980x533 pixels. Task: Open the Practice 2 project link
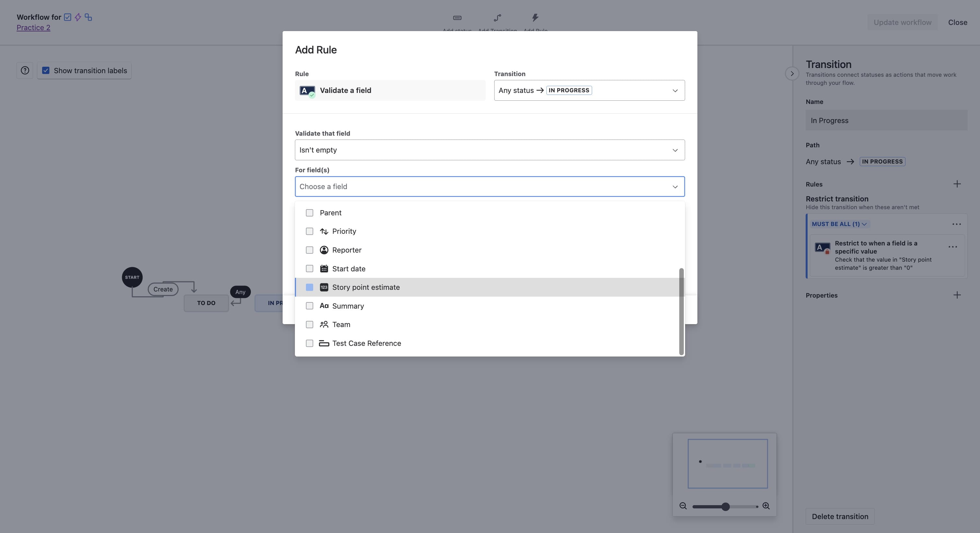coord(33,28)
